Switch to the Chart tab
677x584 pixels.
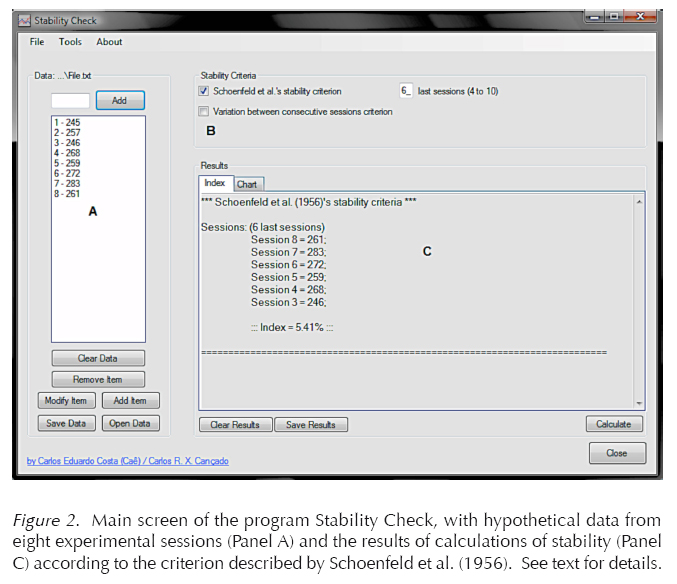(x=246, y=184)
